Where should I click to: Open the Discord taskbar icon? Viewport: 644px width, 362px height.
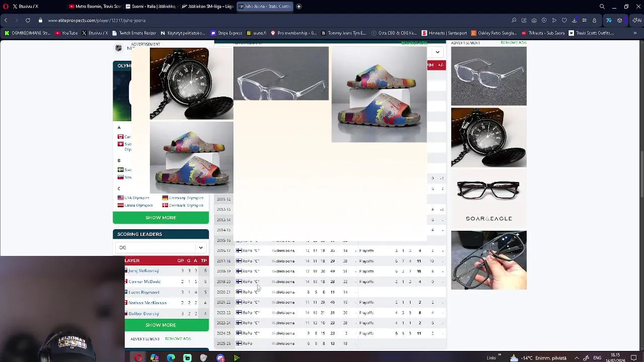(x=220, y=358)
